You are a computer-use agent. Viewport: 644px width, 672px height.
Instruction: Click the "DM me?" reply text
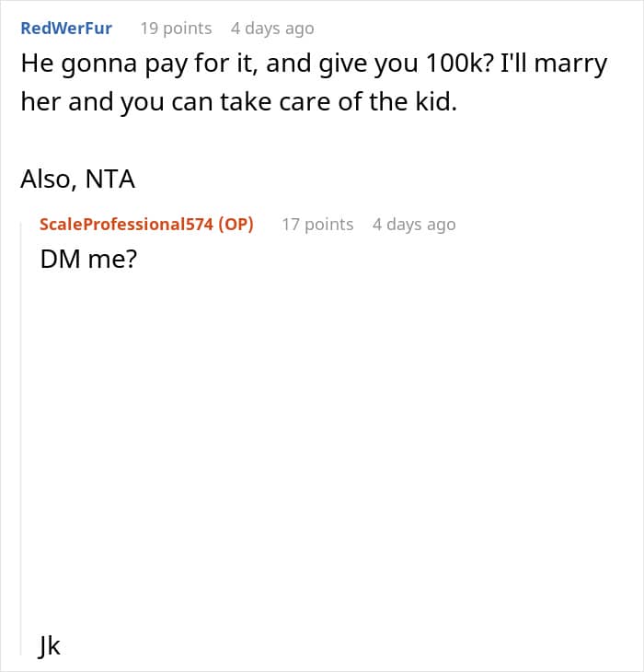[x=88, y=261]
